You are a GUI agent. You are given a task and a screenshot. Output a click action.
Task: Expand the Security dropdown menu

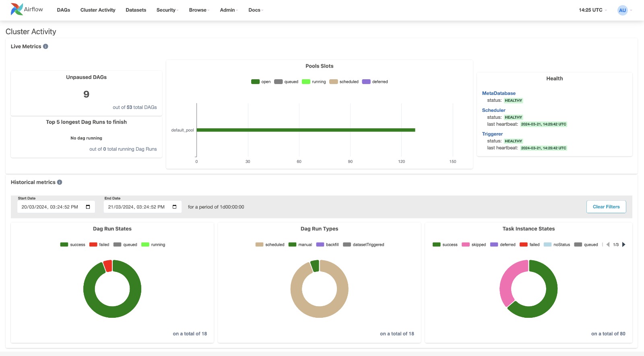pos(167,10)
